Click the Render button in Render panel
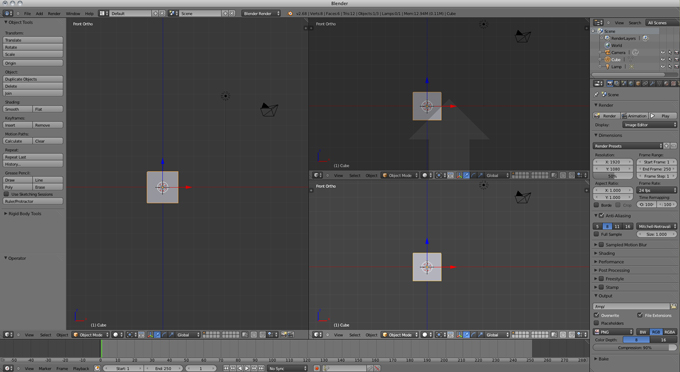The image size is (680, 372). 606,116
